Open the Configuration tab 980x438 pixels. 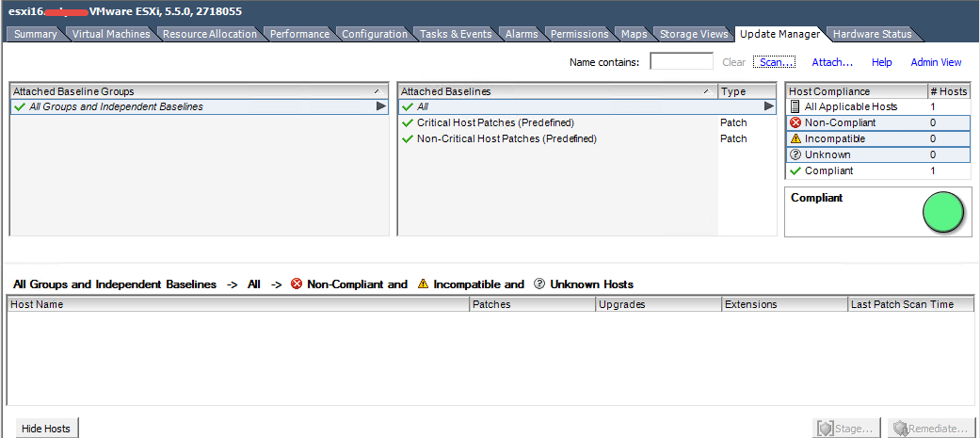click(x=375, y=34)
